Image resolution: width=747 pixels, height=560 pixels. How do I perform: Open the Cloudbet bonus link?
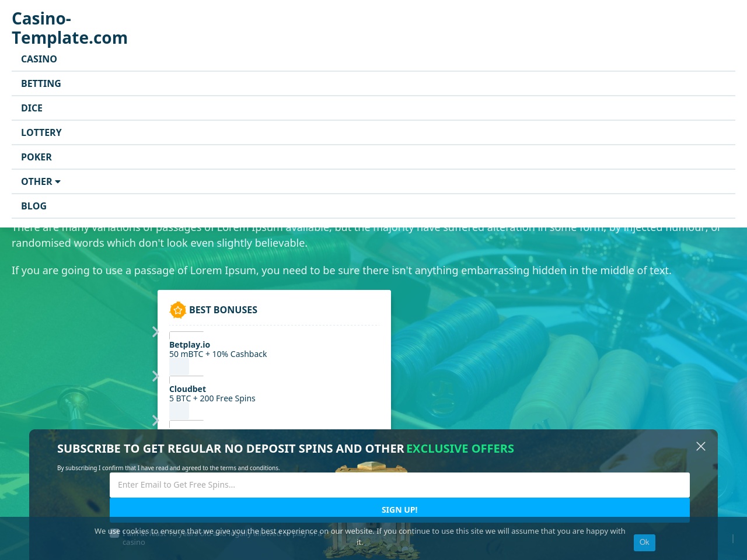pos(187,389)
